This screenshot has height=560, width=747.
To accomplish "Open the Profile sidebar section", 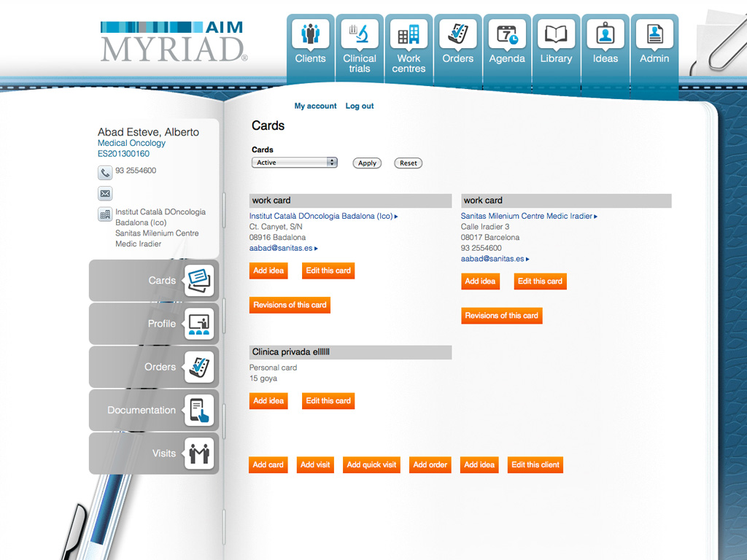I will [x=154, y=324].
